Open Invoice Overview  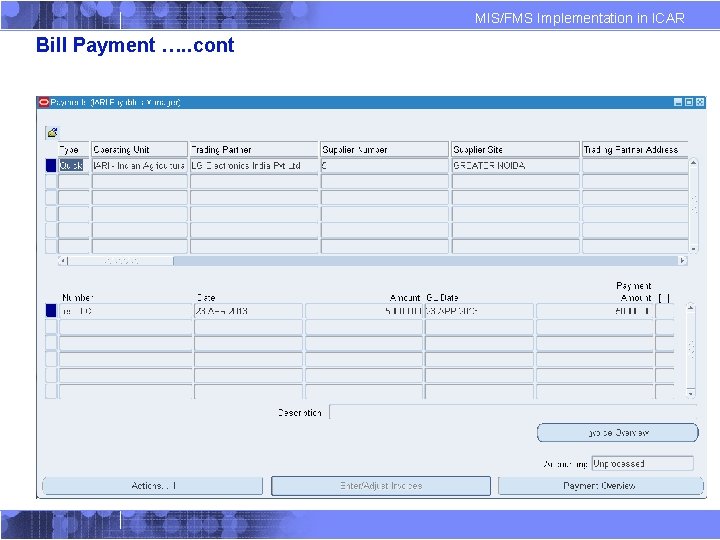[618, 433]
